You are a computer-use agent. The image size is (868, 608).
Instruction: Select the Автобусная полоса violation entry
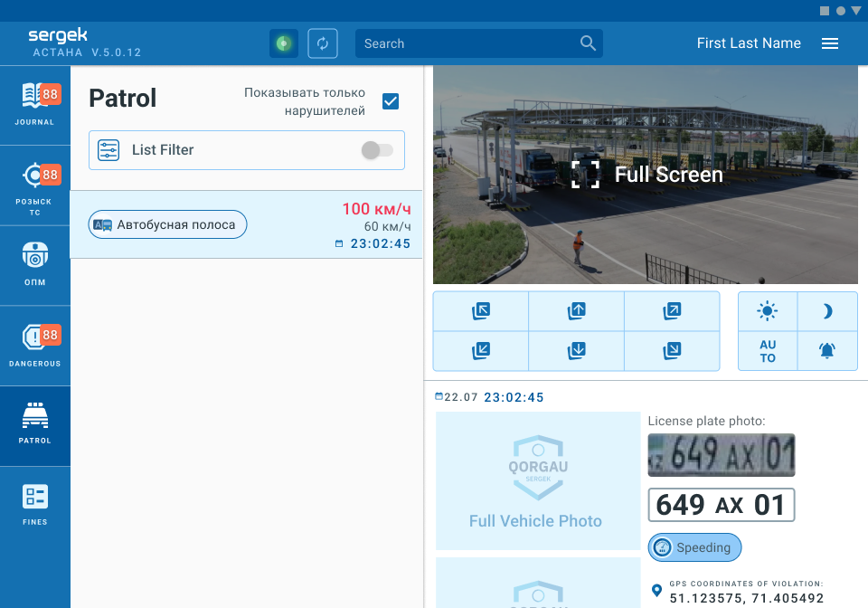point(168,225)
